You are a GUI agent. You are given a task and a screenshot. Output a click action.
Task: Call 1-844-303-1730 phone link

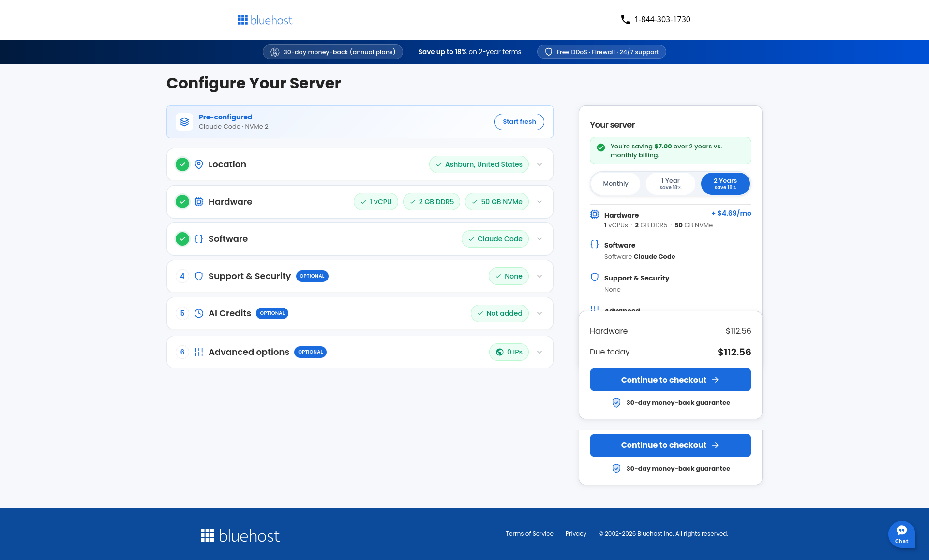tap(662, 20)
